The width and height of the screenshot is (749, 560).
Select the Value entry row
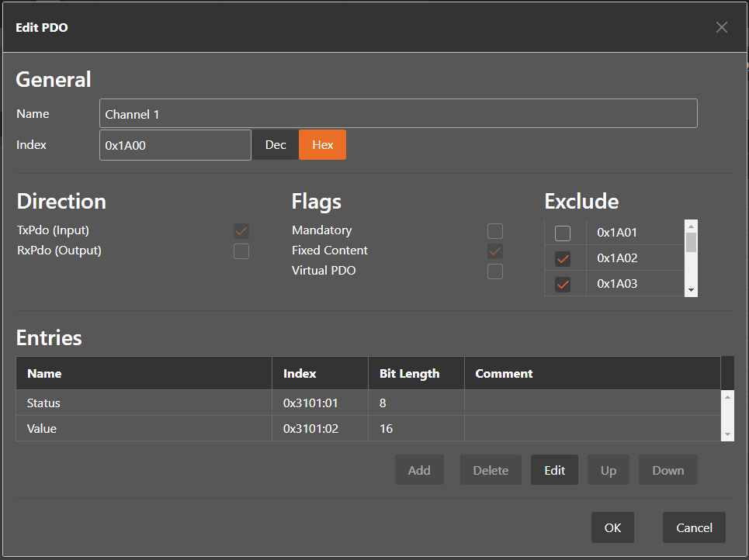pos(144,428)
